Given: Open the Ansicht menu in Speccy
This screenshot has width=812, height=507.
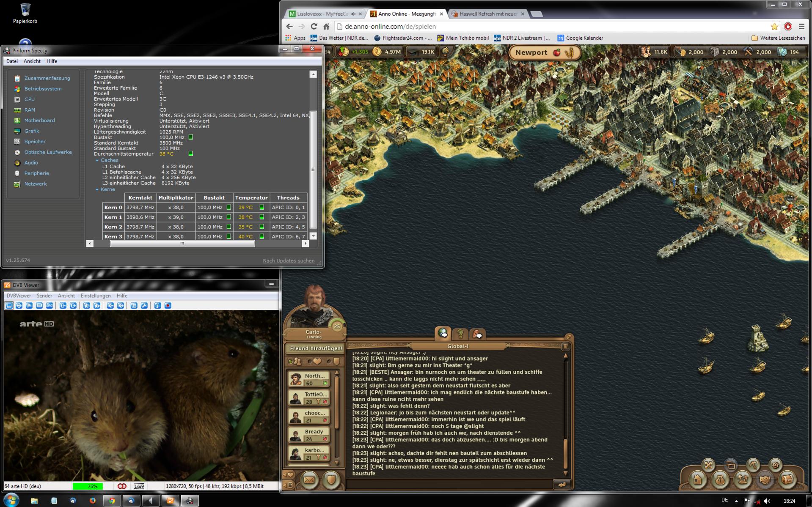Looking at the screenshot, I should click(x=32, y=61).
